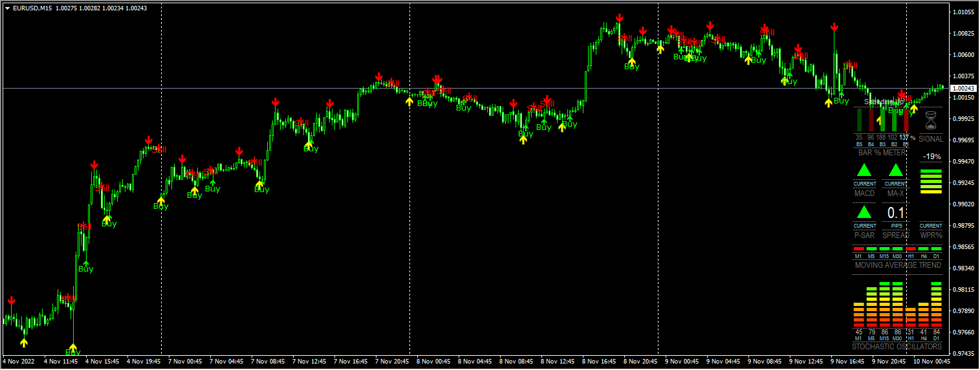Click the -19% WPR reading
The image size is (980, 370).
click(x=931, y=157)
